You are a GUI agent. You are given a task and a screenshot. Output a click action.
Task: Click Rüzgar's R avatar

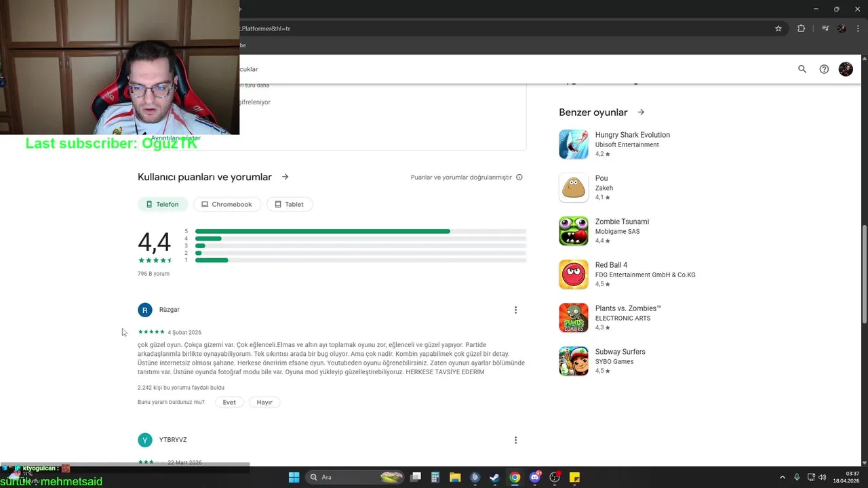click(x=145, y=310)
